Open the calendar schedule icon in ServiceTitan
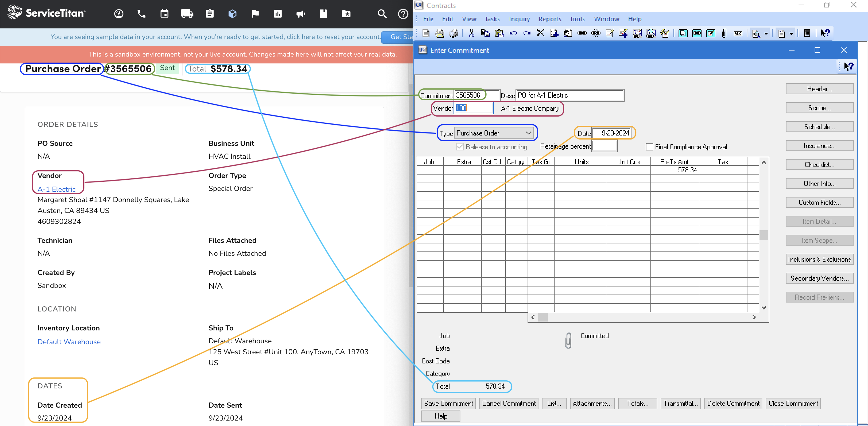868x426 pixels. [164, 14]
